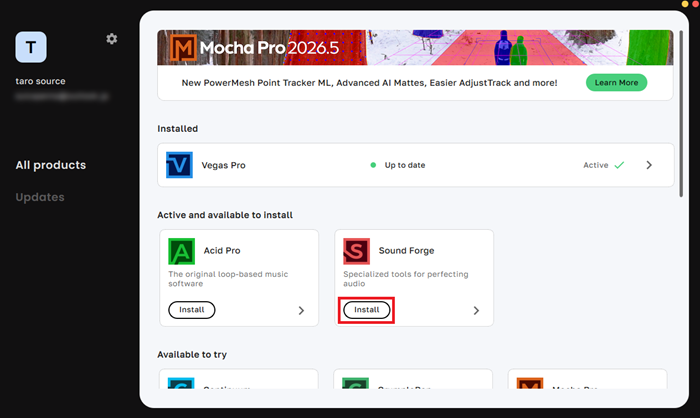Screen dimensions: 700x418
Task: Click the 'Installed' section heading
Action: [178, 129]
